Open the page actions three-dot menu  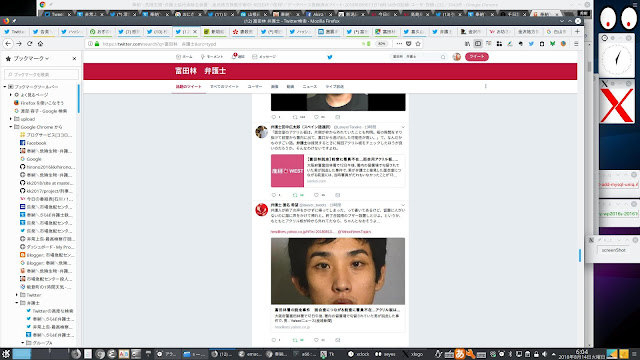pos(399,44)
